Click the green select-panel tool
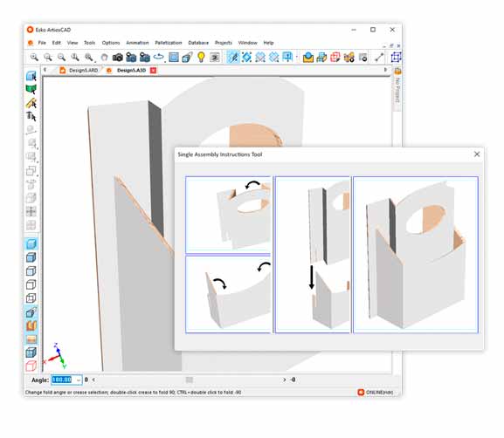The image size is (504, 438). [x=31, y=89]
